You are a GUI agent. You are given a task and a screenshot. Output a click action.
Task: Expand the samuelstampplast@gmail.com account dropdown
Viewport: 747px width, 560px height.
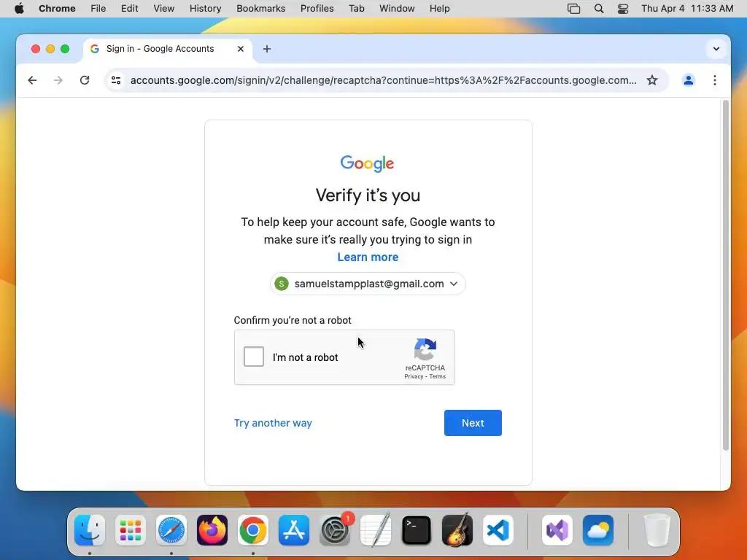pyautogui.click(x=368, y=284)
